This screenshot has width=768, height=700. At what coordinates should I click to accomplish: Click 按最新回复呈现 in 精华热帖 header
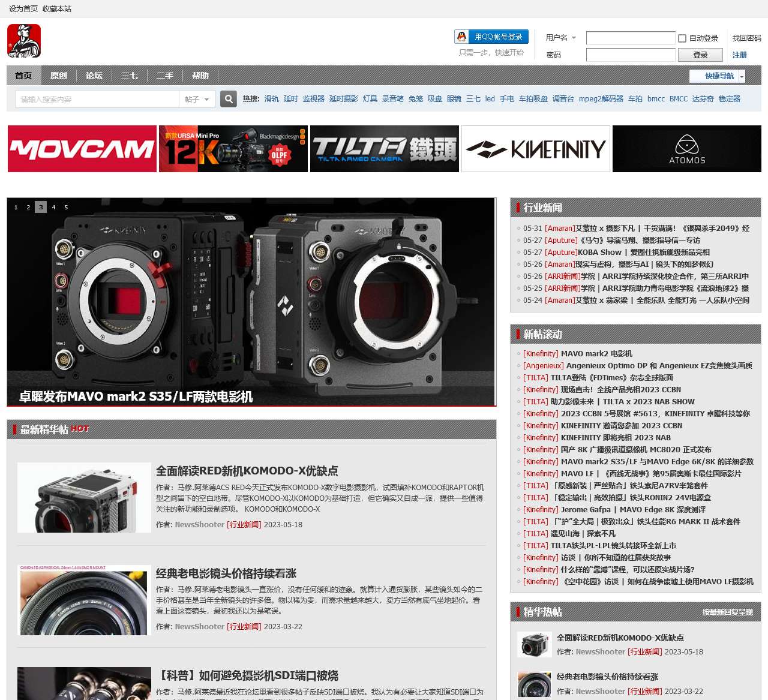(x=727, y=612)
